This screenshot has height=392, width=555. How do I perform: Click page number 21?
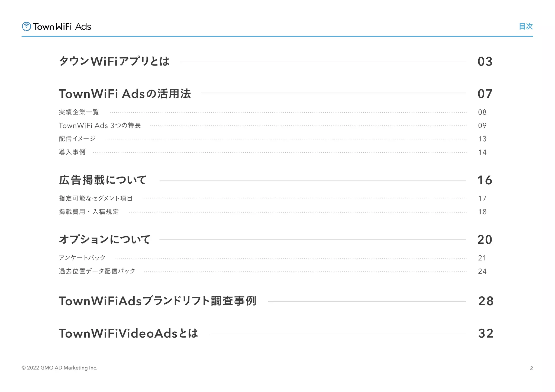pos(482,258)
